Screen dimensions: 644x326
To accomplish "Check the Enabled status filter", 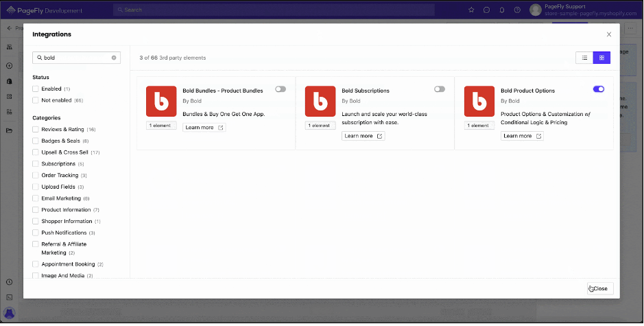I will [x=36, y=89].
